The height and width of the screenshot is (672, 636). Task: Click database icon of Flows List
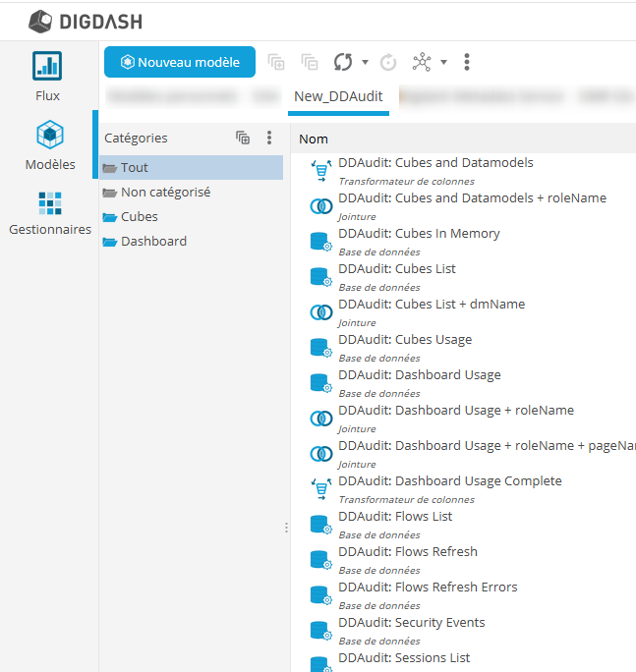pos(321,525)
